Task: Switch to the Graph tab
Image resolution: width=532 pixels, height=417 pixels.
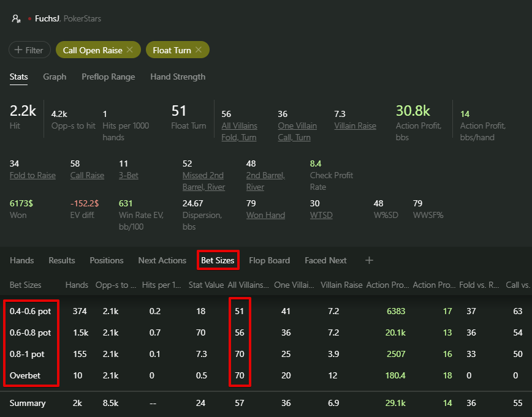Action: click(x=55, y=77)
